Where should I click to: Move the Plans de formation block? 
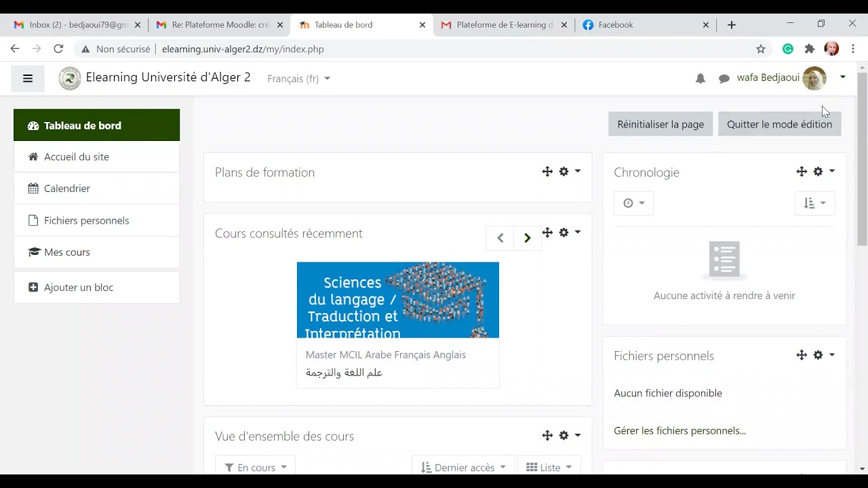pos(547,171)
